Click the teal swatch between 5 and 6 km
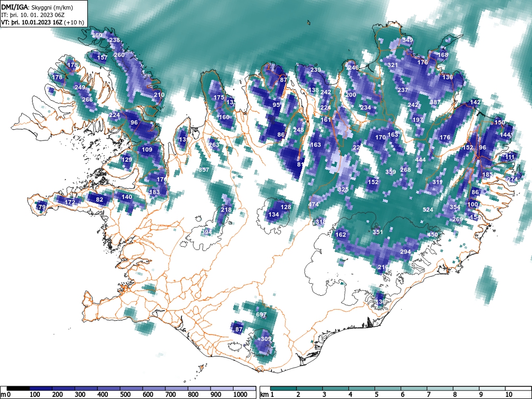The width and height of the screenshot is (532, 399). (x=388, y=388)
